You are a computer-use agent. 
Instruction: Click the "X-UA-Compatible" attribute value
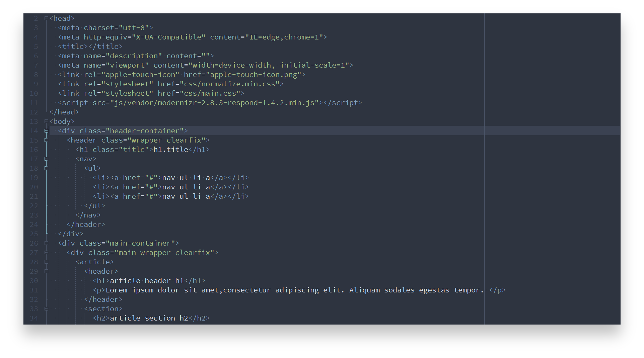[x=169, y=37]
